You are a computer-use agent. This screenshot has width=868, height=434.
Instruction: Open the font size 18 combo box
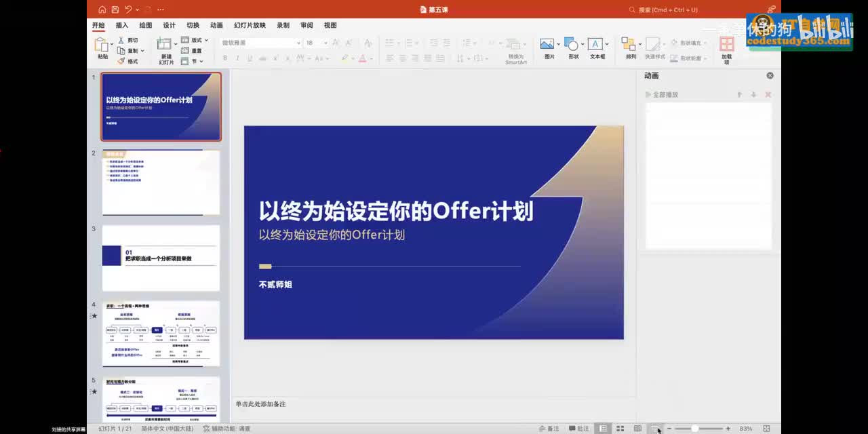pos(317,43)
